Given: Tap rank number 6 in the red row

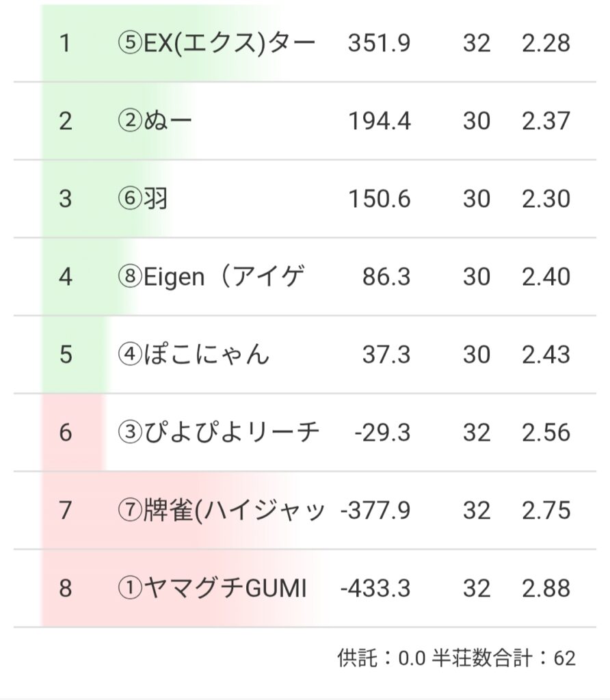Looking at the screenshot, I should [65, 433].
